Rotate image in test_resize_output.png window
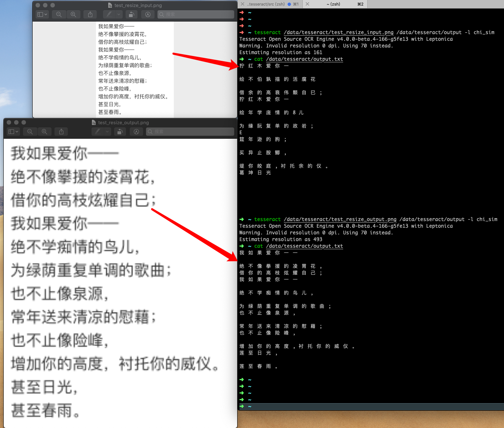 point(120,132)
